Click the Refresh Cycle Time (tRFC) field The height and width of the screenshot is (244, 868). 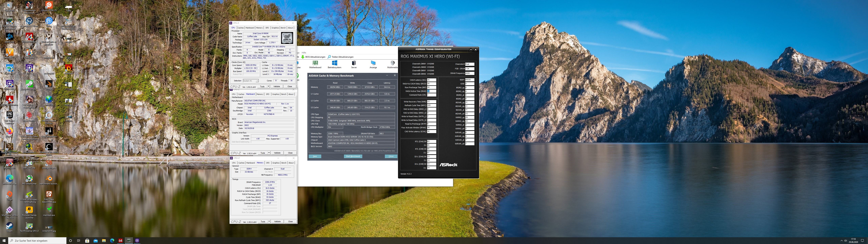[x=432, y=106]
